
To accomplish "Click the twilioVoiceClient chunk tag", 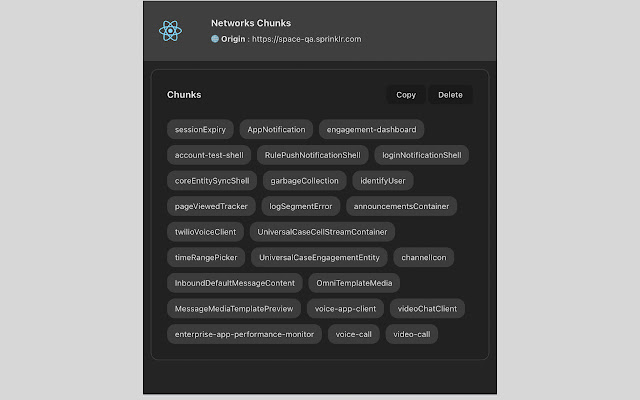I will click(x=204, y=232).
